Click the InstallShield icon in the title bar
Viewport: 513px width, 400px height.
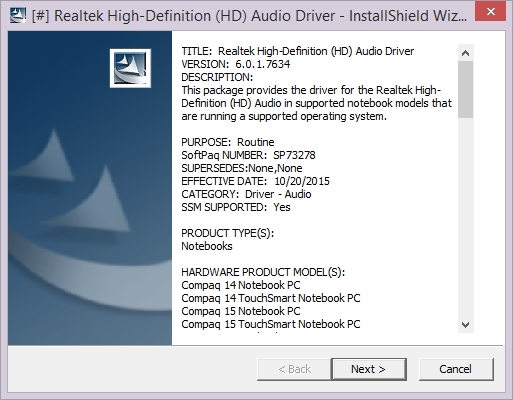[x=18, y=16]
